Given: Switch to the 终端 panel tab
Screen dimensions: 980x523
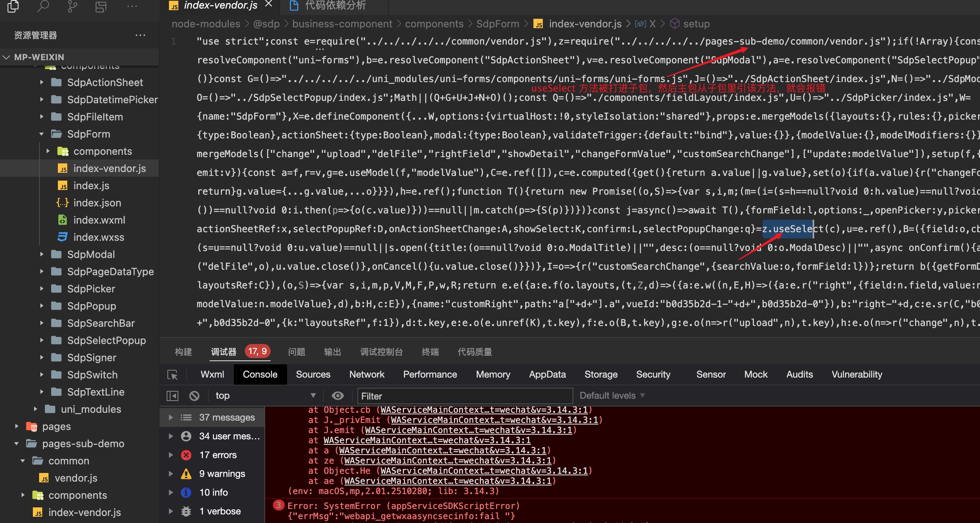Looking at the screenshot, I should pos(430,352).
